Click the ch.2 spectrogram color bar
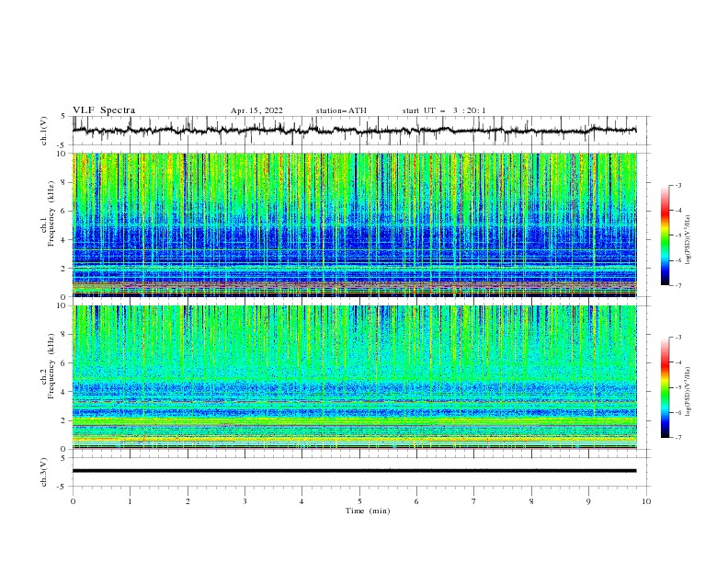728x563 pixels. click(x=665, y=387)
